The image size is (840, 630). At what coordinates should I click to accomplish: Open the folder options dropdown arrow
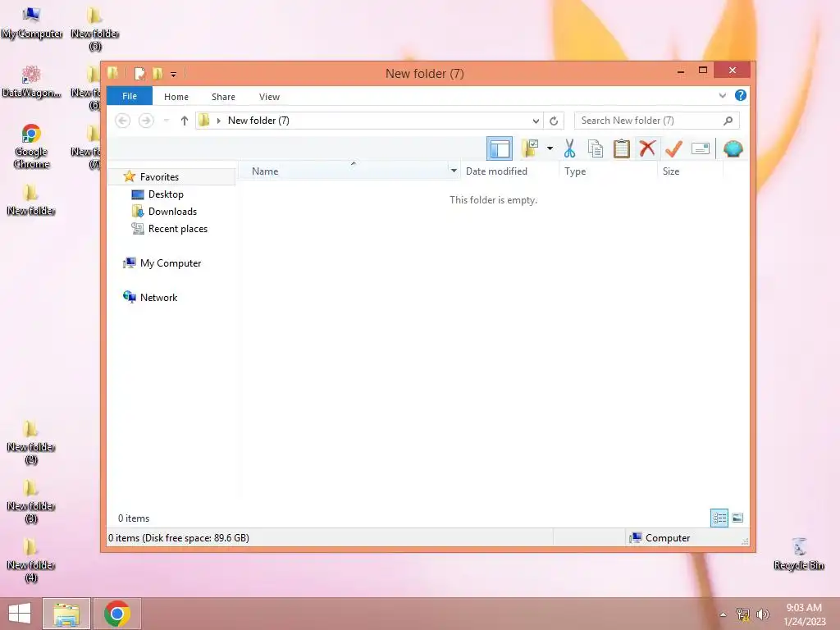click(550, 148)
